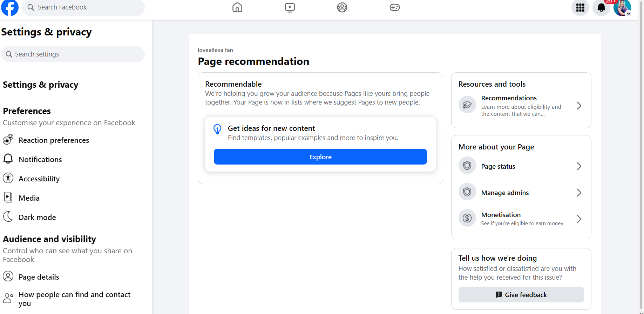Open the Groups/profile circle icon in the top bar
The width and height of the screenshot is (644, 314).
pos(342,7)
